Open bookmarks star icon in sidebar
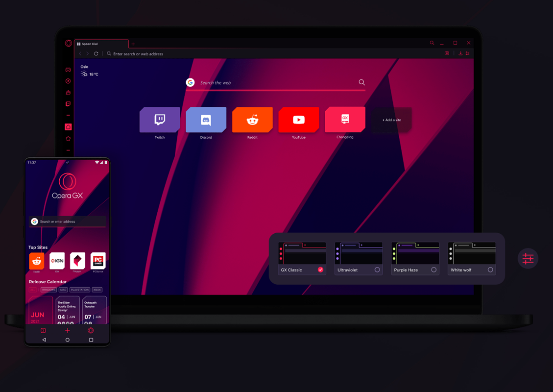Image resolution: width=553 pixels, height=392 pixels. [68, 139]
